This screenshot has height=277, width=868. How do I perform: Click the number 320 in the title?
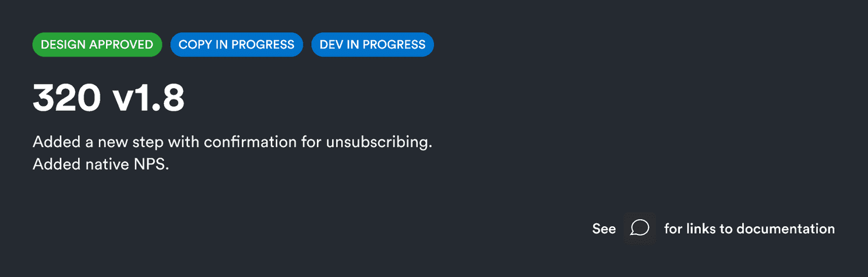coord(66,97)
